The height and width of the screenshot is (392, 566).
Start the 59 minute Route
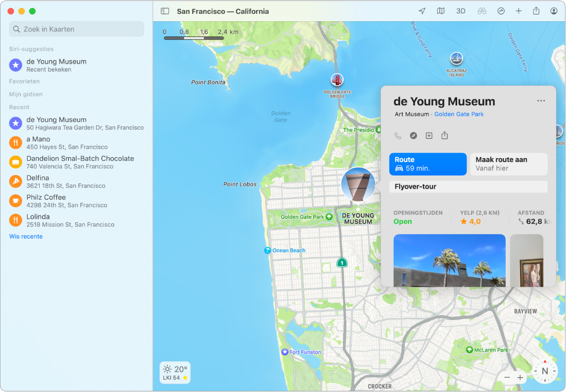click(x=427, y=164)
